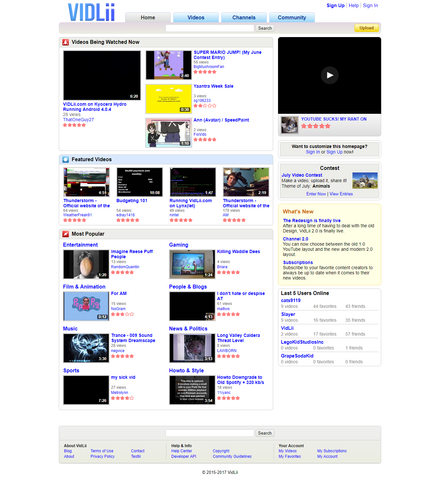Click the yellow Upload button

pos(366,28)
